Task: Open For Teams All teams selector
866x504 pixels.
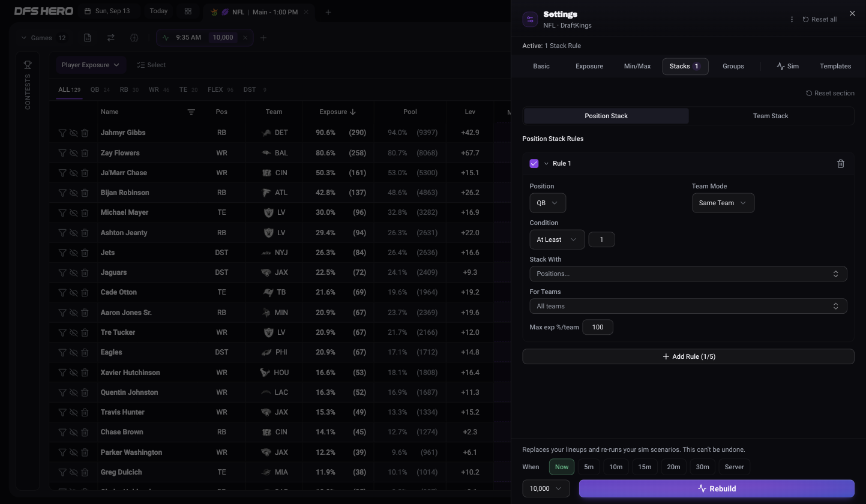Action: click(688, 306)
